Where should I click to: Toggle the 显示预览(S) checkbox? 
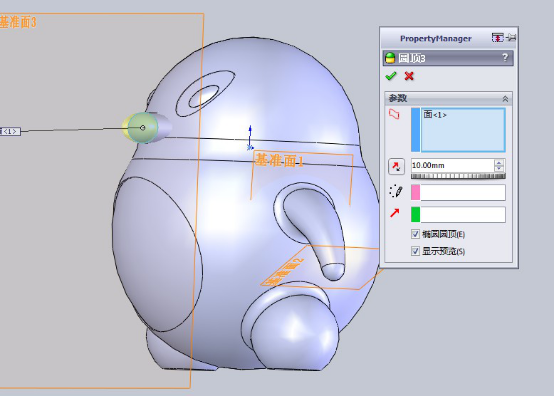415,251
